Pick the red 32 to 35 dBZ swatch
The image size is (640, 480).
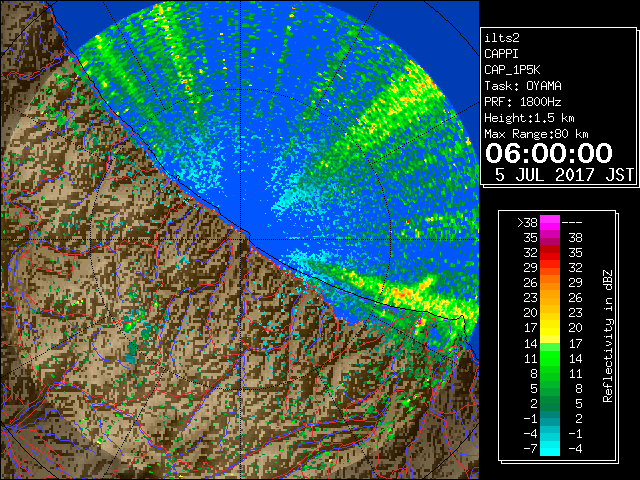[550, 253]
